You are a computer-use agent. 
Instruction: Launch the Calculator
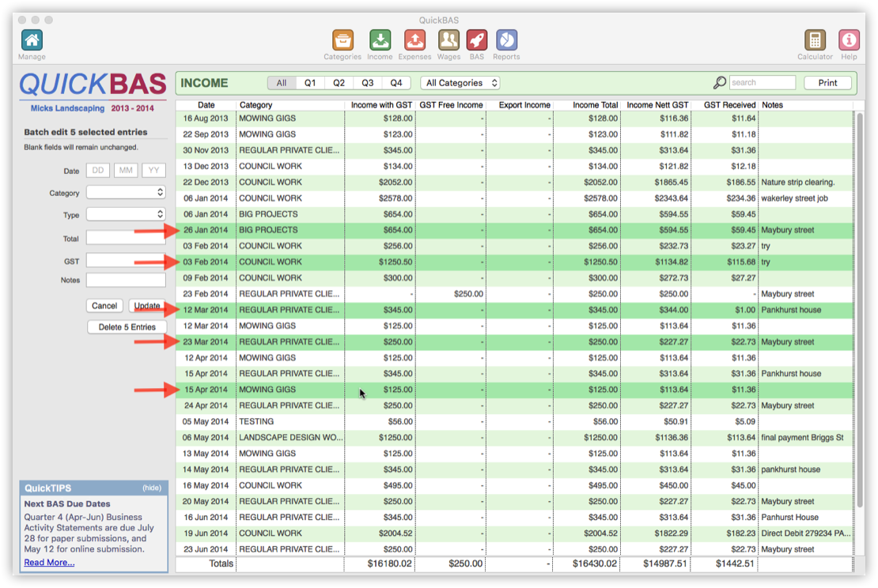815,40
